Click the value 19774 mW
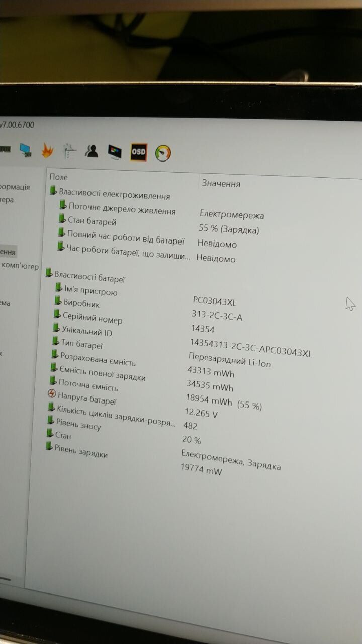Image resolution: width=362 pixels, height=644 pixels. point(201,469)
